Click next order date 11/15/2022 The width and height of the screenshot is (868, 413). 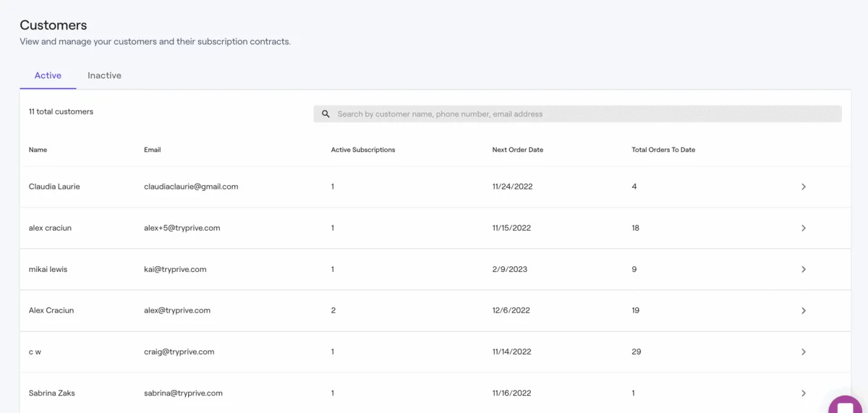(x=511, y=228)
